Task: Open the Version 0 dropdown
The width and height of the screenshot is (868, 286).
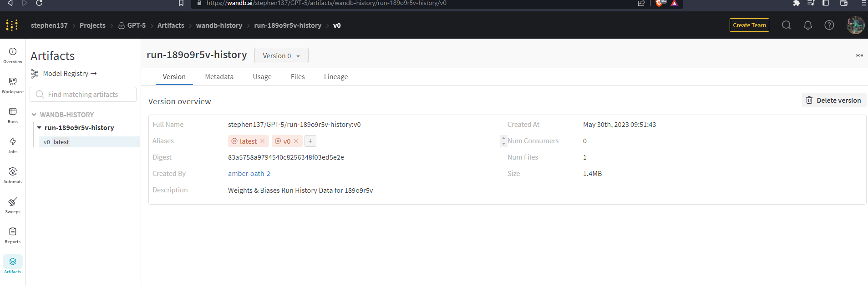Action: point(281,55)
